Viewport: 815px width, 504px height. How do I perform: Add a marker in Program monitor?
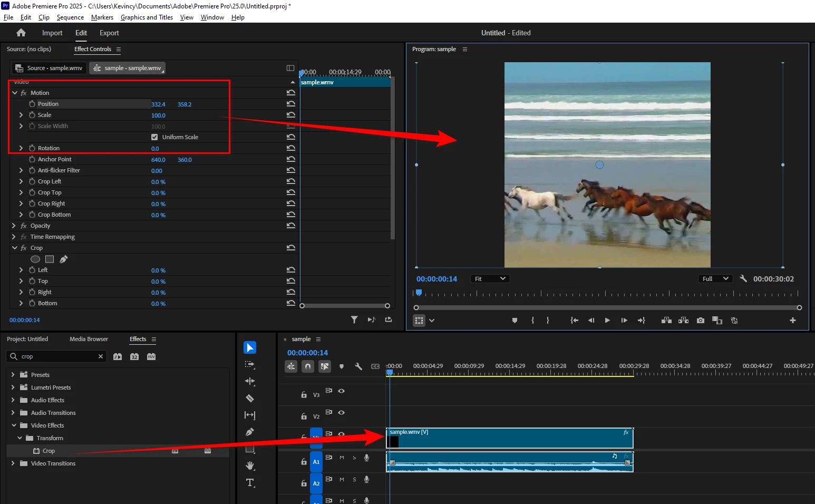pyautogui.click(x=515, y=320)
